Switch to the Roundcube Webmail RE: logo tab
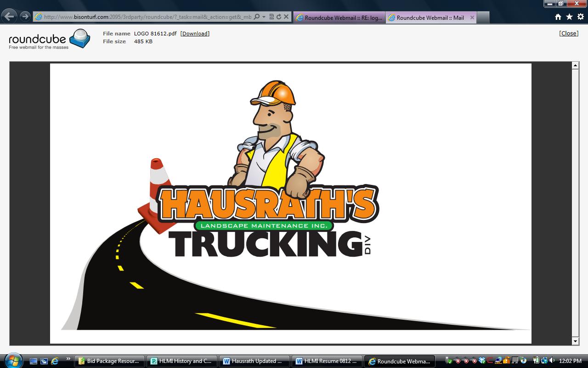 click(x=339, y=17)
